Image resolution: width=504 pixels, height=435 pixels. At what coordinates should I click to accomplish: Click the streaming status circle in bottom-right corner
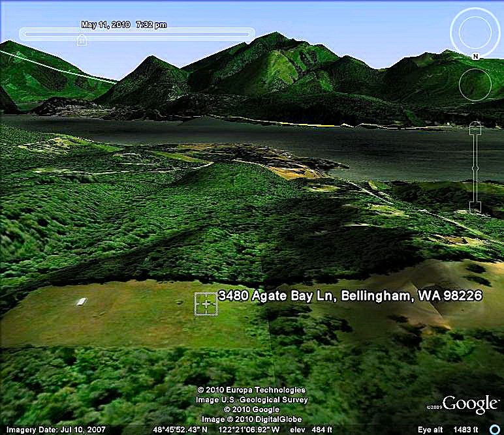[494, 429]
